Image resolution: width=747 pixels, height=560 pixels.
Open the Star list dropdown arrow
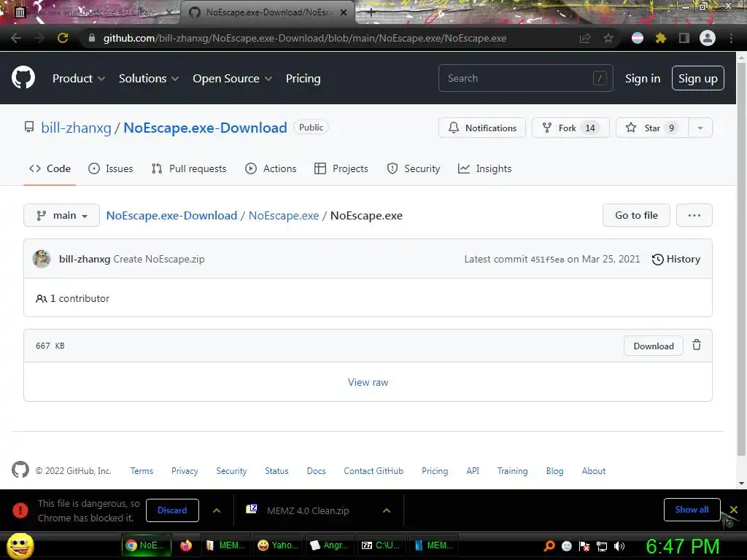700,128
